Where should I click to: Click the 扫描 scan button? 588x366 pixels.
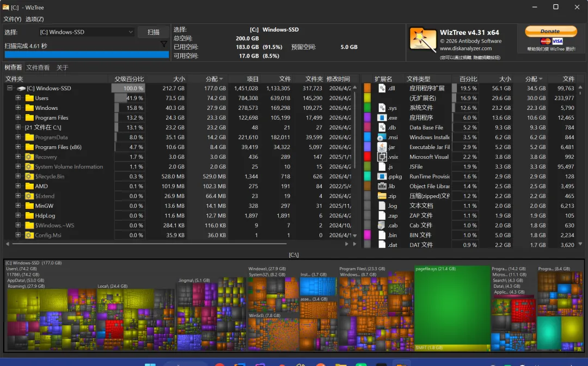[x=153, y=32]
